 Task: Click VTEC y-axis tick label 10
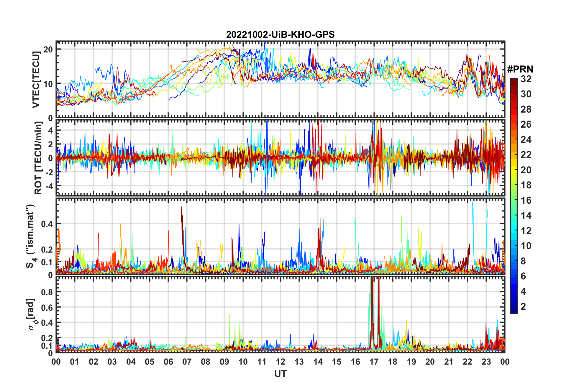click(48, 84)
